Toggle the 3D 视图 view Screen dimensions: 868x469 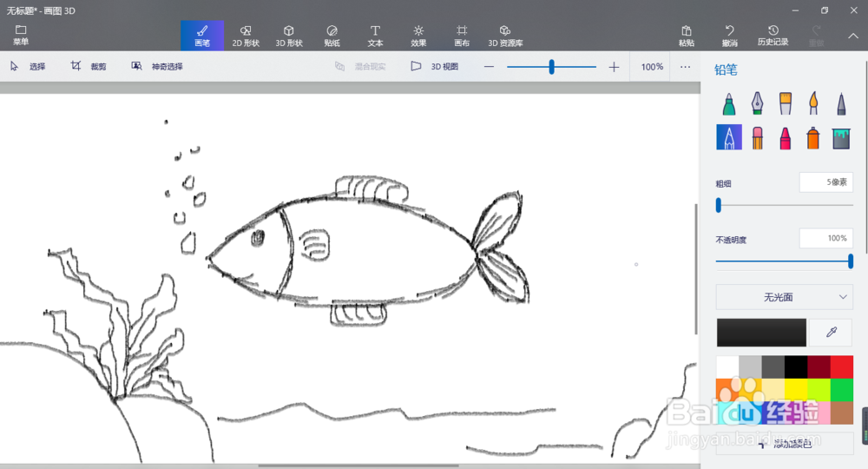pyautogui.click(x=435, y=67)
